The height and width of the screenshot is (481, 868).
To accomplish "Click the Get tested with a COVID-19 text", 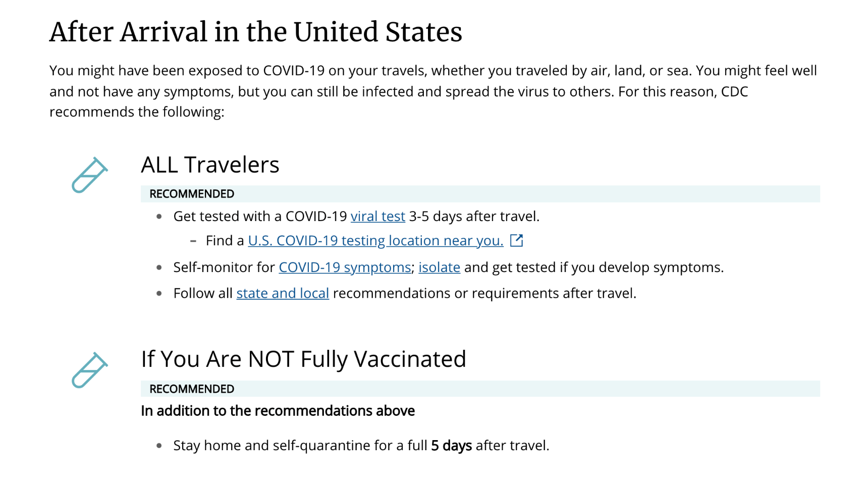I will 260,216.
